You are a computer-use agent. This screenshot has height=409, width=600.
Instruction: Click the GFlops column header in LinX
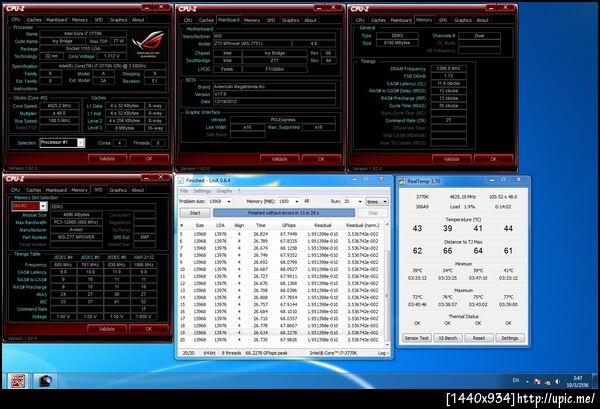tap(288, 225)
